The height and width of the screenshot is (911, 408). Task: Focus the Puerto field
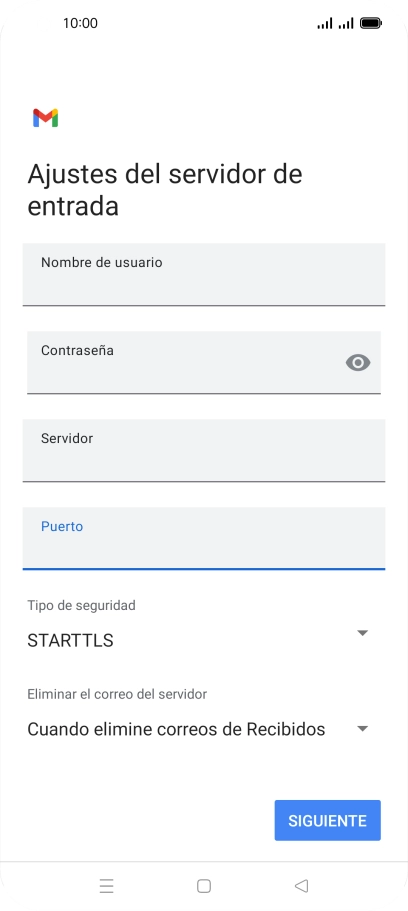(x=204, y=539)
